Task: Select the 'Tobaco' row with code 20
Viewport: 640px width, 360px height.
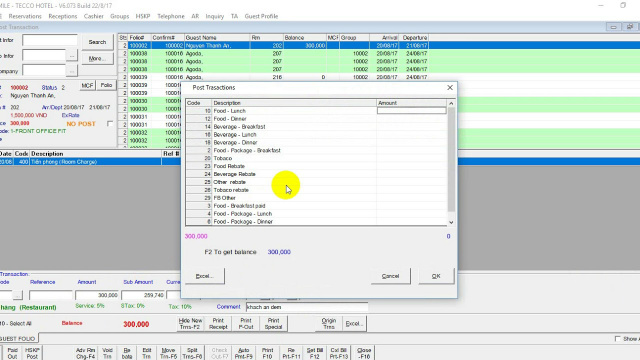Action: [316, 158]
